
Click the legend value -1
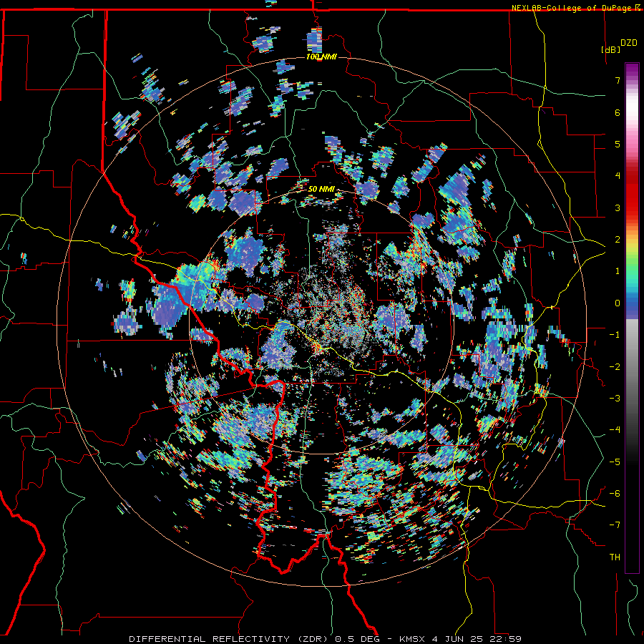615,335
